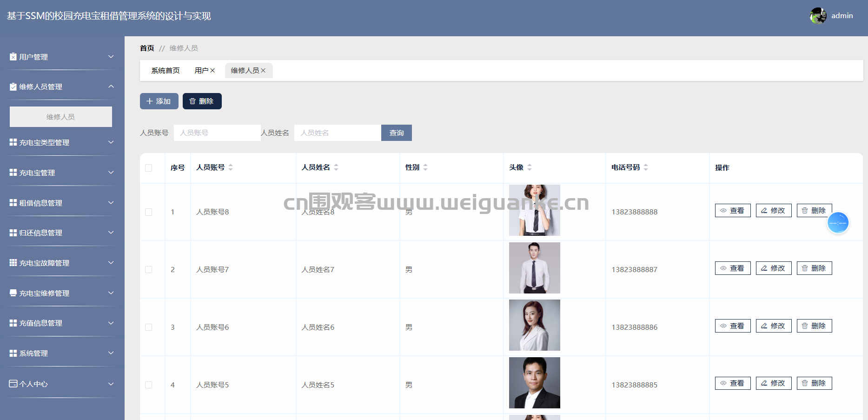
Task: Expand 充值信息管理 menu chevron
Action: pos(111,323)
